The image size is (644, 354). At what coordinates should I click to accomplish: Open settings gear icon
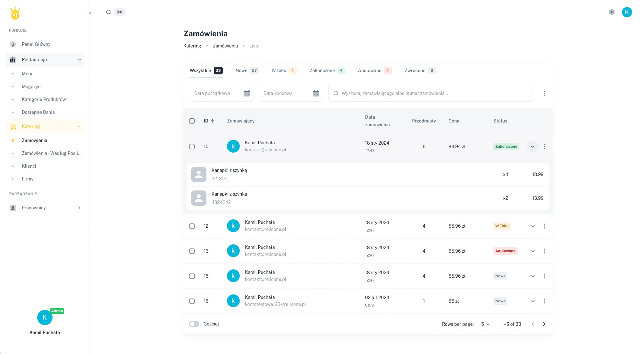point(611,12)
